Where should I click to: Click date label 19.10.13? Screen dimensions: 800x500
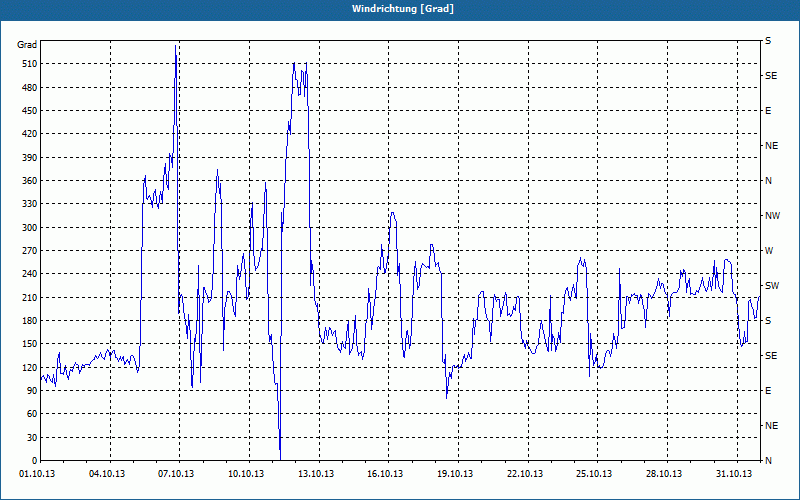tap(455, 474)
